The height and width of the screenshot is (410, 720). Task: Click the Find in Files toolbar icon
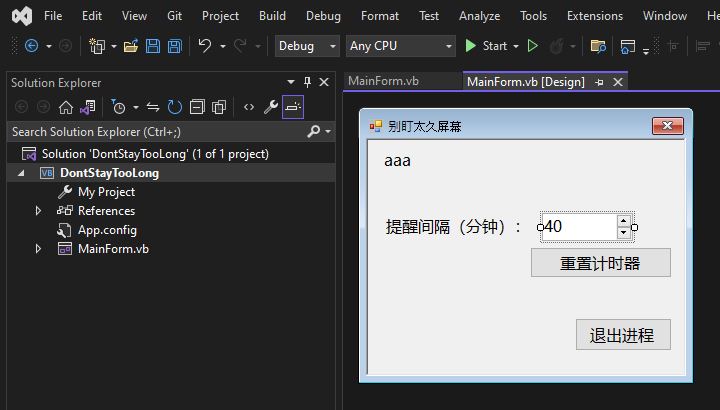(x=598, y=46)
